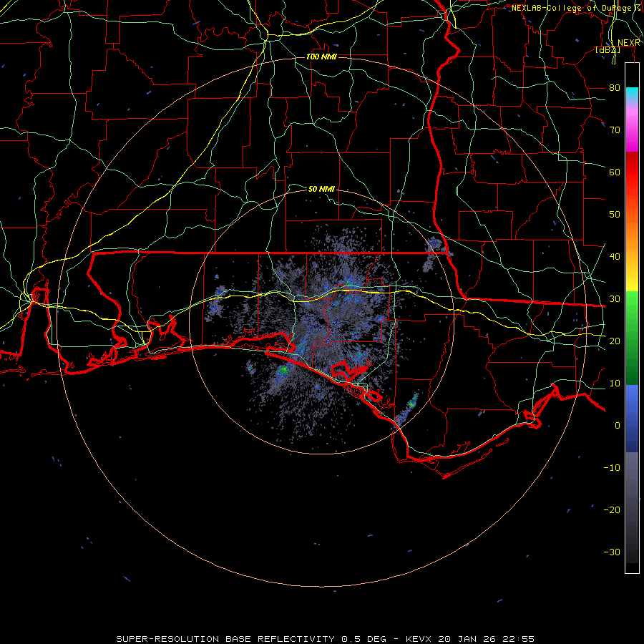Select the 80 value on reflectivity scale
The image size is (644, 644).
pyautogui.click(x=615, y=87)
